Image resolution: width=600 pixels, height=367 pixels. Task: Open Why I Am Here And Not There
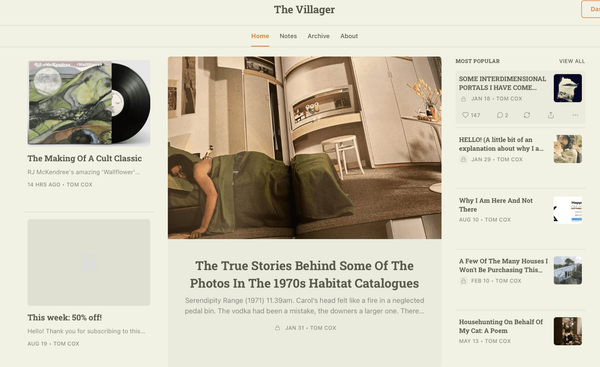point(496,205)
